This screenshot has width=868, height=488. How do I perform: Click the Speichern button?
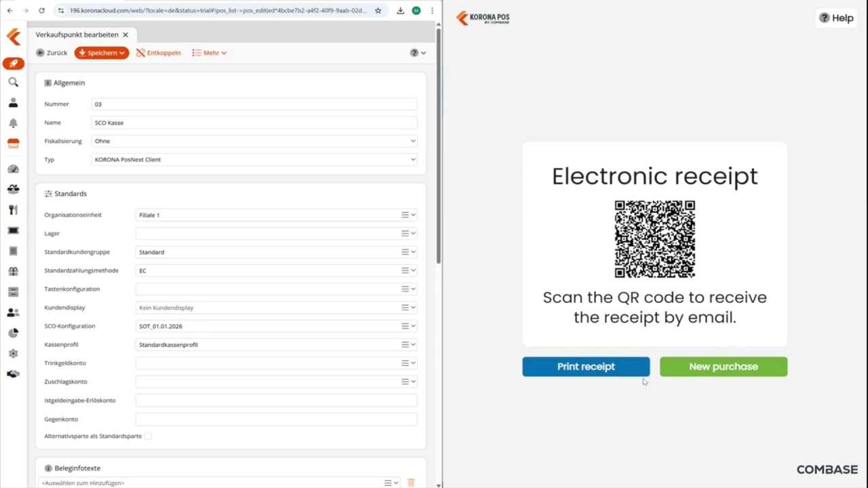pyautogui.click(x=102, y=53)
